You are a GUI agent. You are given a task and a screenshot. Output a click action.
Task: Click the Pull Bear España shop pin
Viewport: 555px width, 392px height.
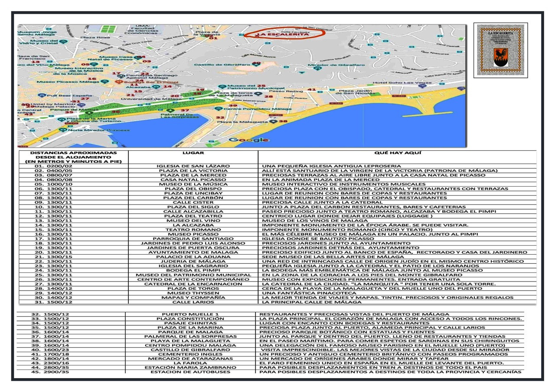42,95
